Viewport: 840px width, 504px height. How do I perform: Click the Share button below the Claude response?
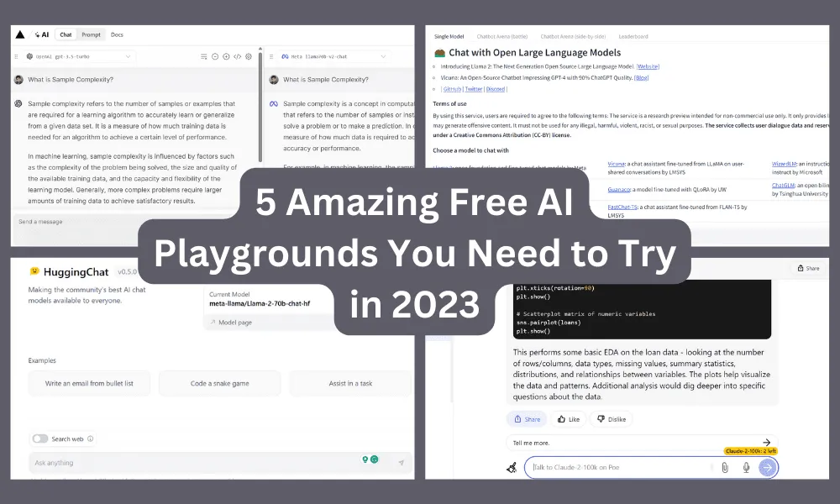coord(528,419)
